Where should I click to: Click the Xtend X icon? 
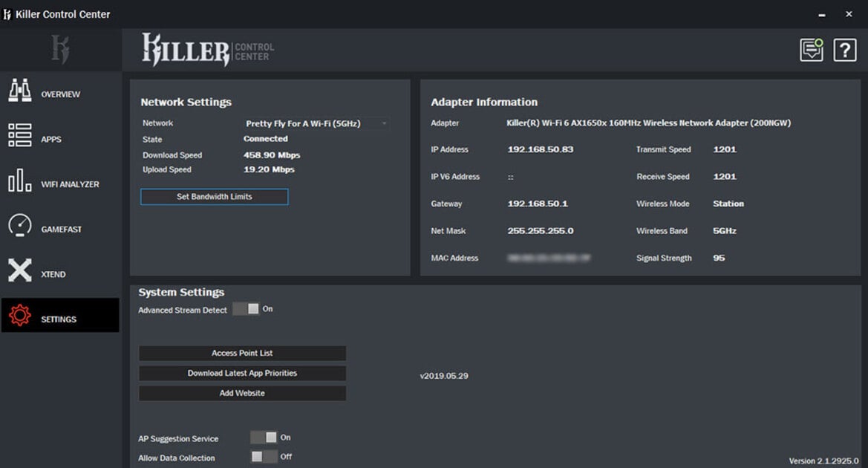[20, 270]
